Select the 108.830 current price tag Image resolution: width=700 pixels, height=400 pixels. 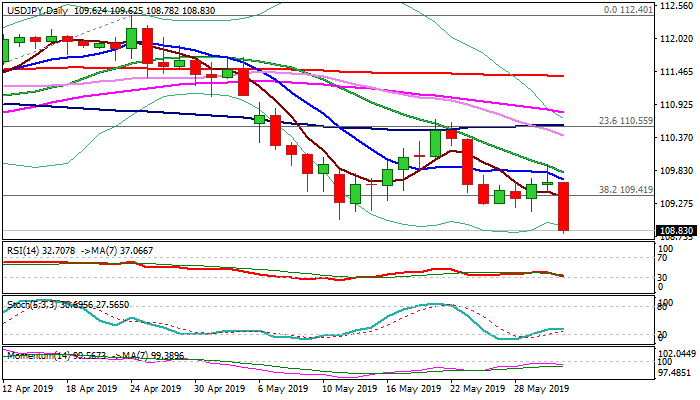click(x=674, y=231)
